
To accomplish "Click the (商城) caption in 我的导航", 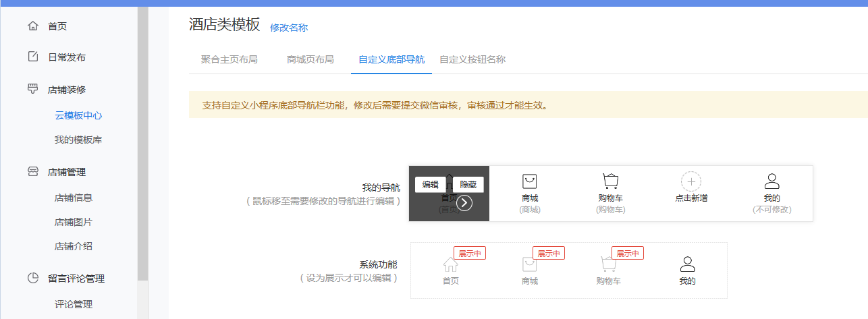I will click(530, 210).
